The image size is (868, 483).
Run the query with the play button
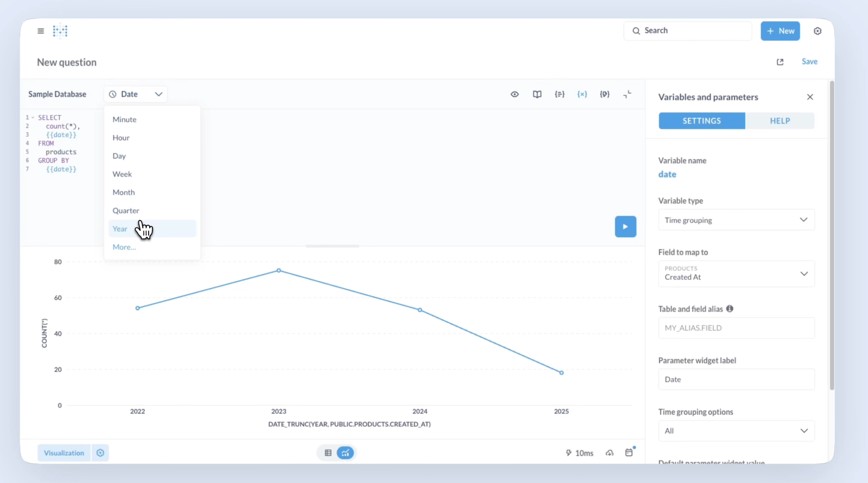(x=625, y=227)
